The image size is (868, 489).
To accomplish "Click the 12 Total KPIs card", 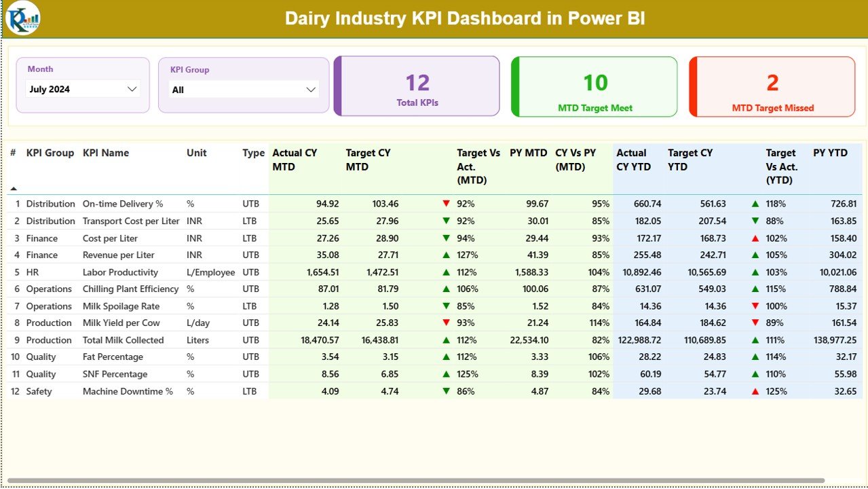I will click(x=416, y=86).
